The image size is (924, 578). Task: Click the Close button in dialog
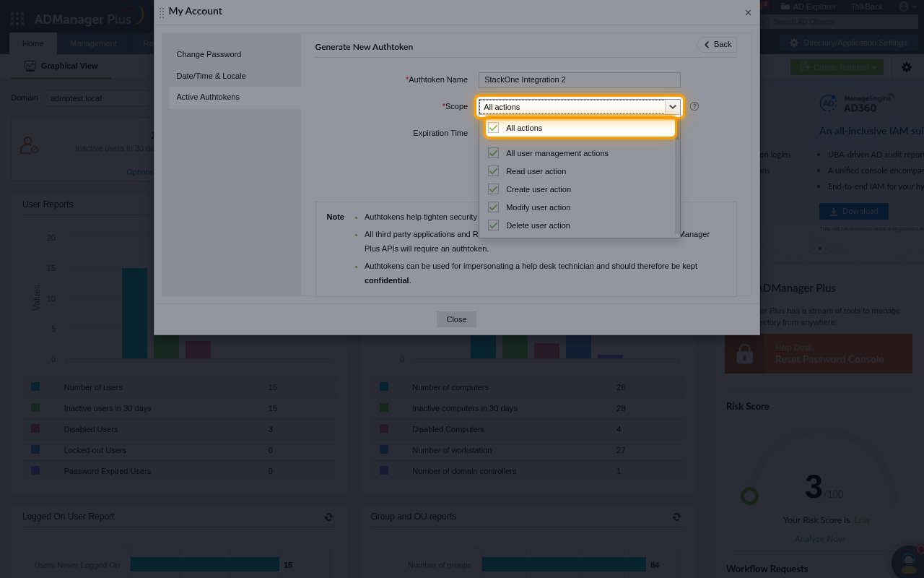tap(456, 319)
